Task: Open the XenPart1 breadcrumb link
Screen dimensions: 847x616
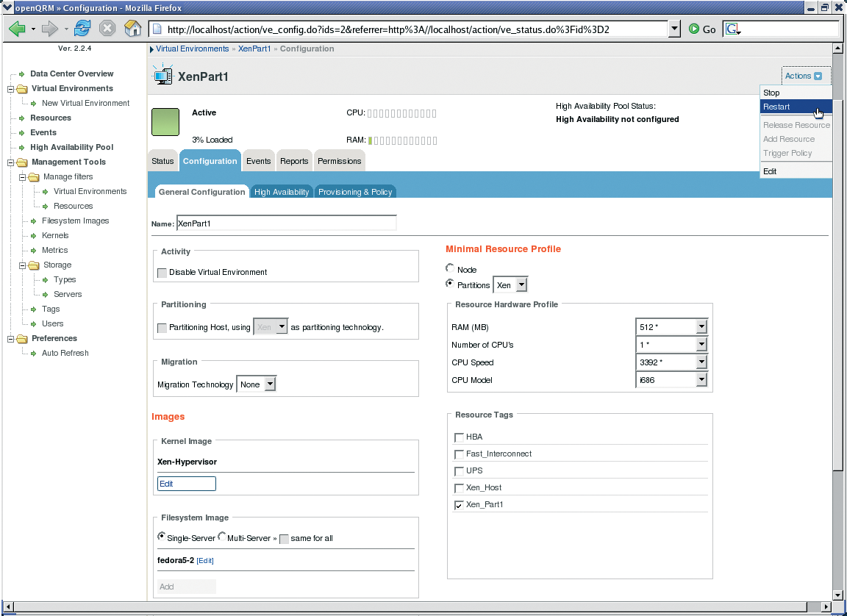Action: (x=254, y=49)
